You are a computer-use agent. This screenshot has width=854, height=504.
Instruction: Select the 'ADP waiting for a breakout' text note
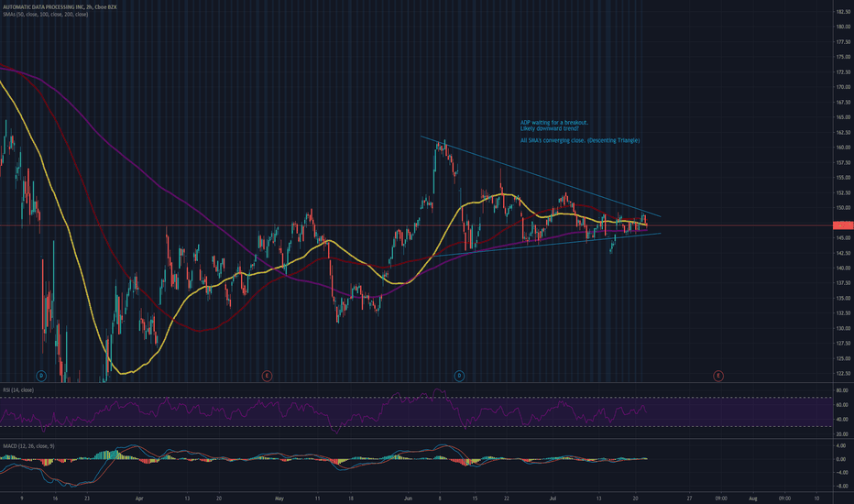553,126
